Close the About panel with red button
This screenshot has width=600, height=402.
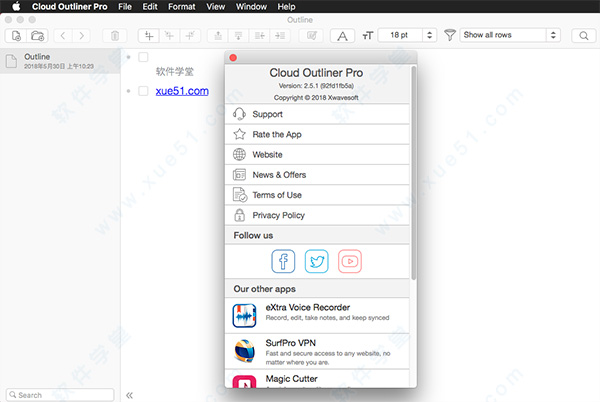pyautogui.click(x=233, y=58)
